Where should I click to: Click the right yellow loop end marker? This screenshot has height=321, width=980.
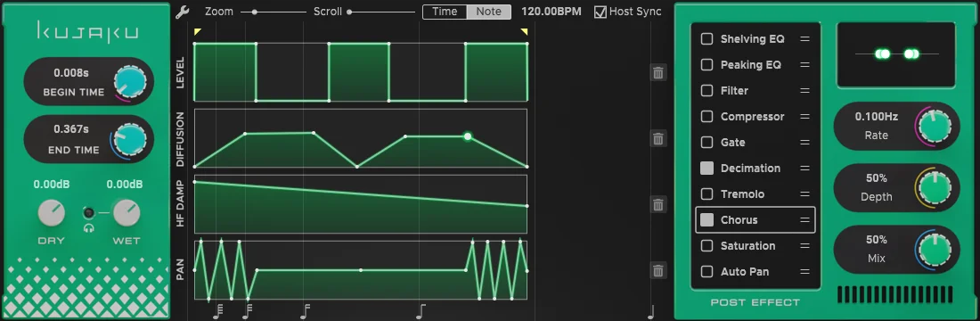[x=525, y=31]
